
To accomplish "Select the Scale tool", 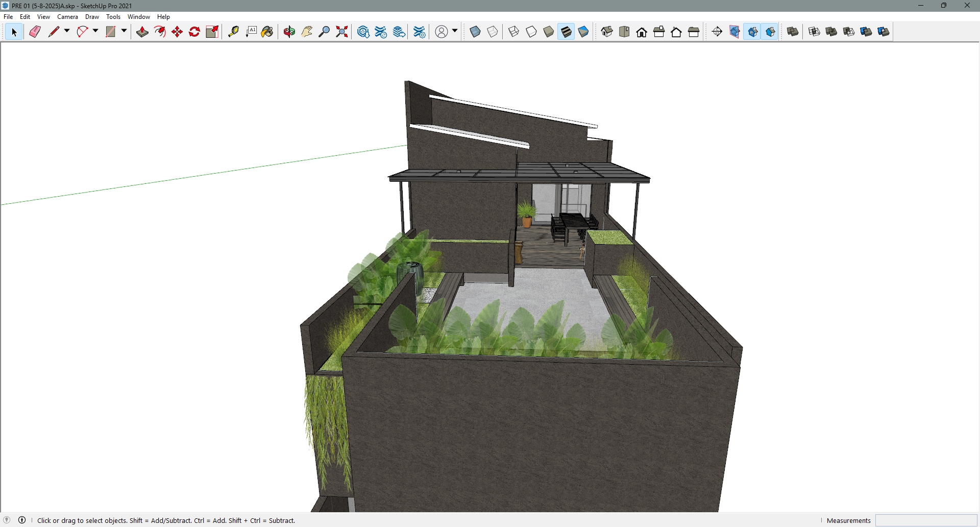I will (212, 32).
